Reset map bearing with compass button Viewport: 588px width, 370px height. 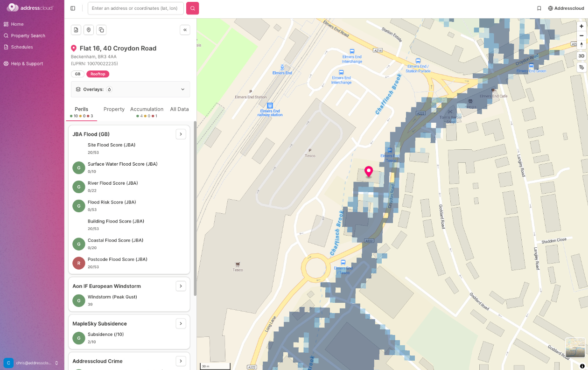point(581,44)
